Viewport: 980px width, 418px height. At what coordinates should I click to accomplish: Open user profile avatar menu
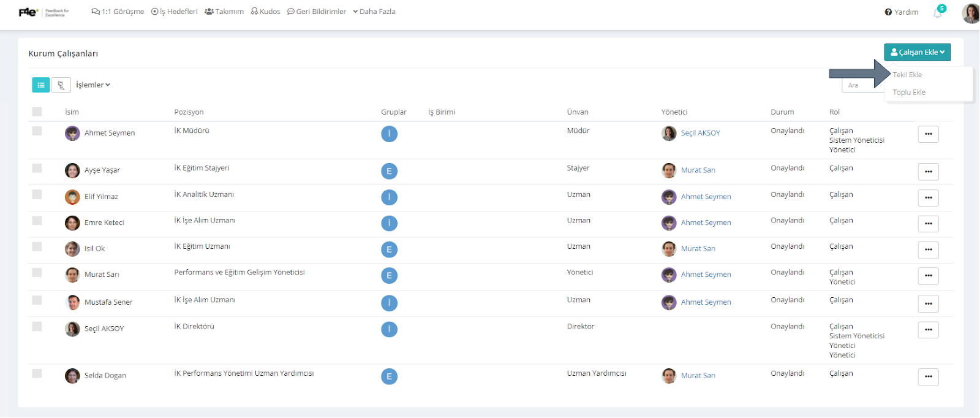point(970,13)
